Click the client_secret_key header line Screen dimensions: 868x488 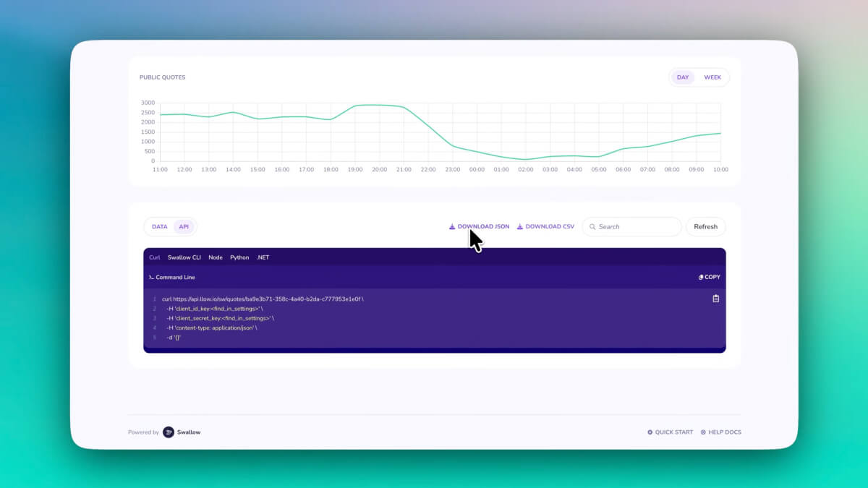coord(220,318)
